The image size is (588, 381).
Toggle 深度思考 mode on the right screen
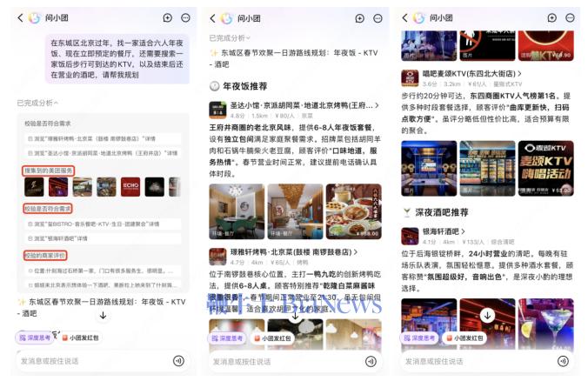[419, 338]
